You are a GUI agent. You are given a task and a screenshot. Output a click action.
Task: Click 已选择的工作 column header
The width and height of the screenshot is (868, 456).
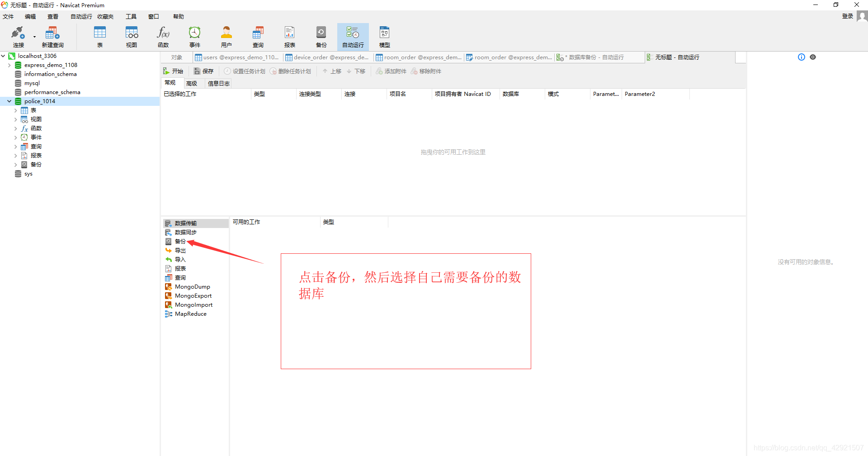click(206, 94)
